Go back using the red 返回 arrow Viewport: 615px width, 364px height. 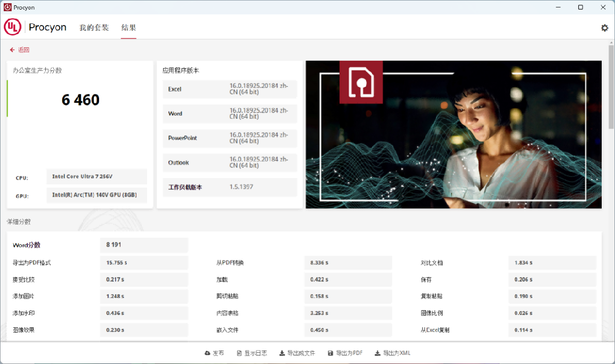coord(20,50)
